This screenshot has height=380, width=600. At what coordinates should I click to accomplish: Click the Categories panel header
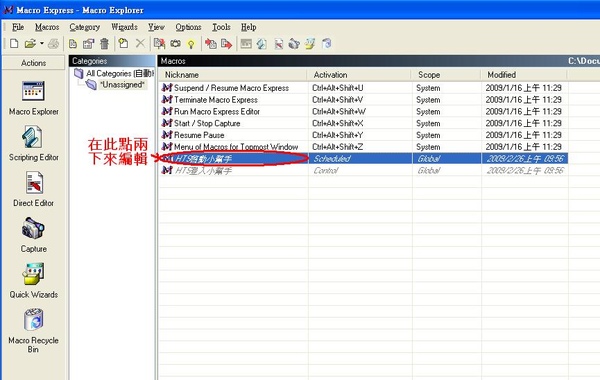pos(112,61)
